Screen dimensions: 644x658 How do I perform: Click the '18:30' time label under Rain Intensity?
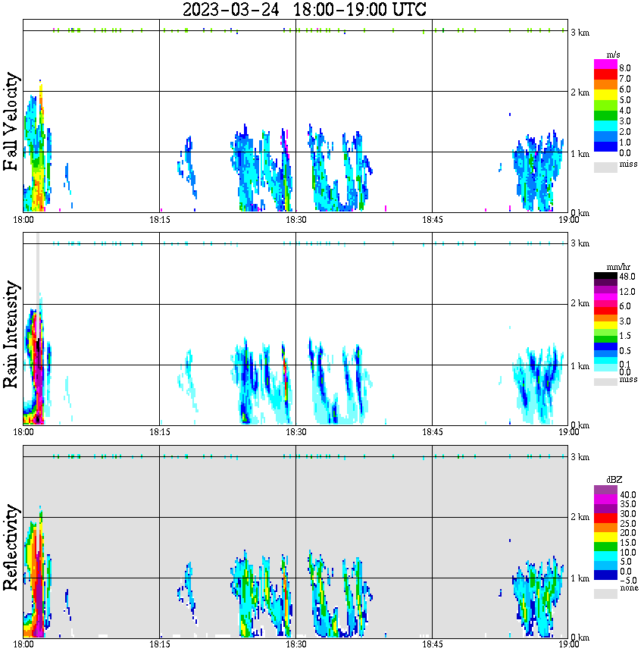click(296, 432)
